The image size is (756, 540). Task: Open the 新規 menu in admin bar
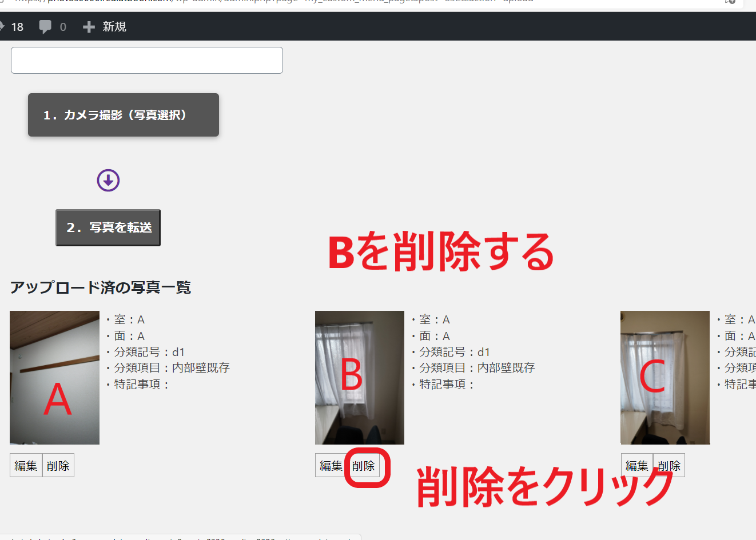pyautogui.click(x=114, y=27)
